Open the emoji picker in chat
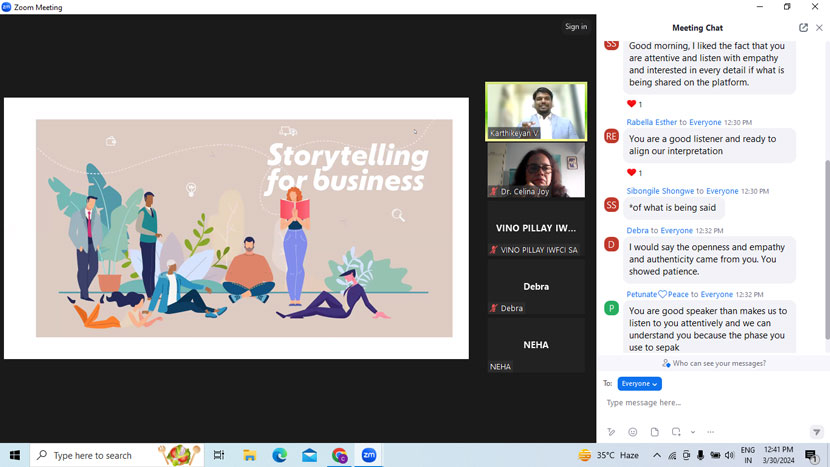The height and width of the screenshot is (467, 830). [633, 432]
